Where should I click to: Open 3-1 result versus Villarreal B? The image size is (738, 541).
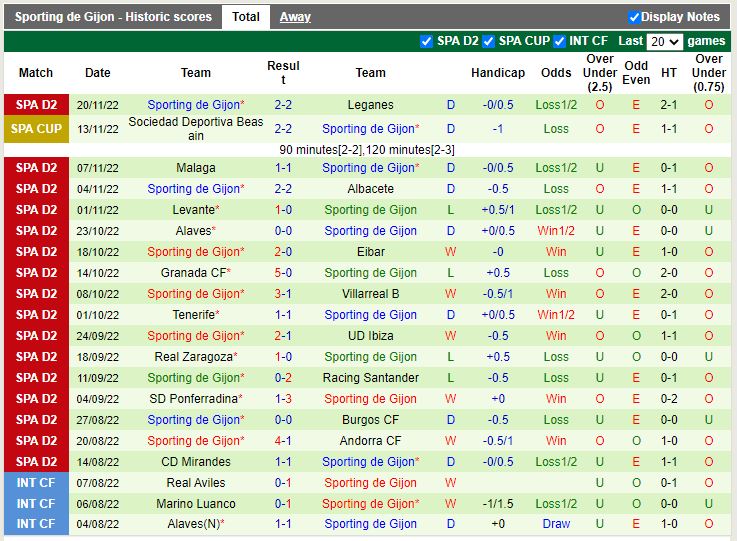tap(283, 294)
